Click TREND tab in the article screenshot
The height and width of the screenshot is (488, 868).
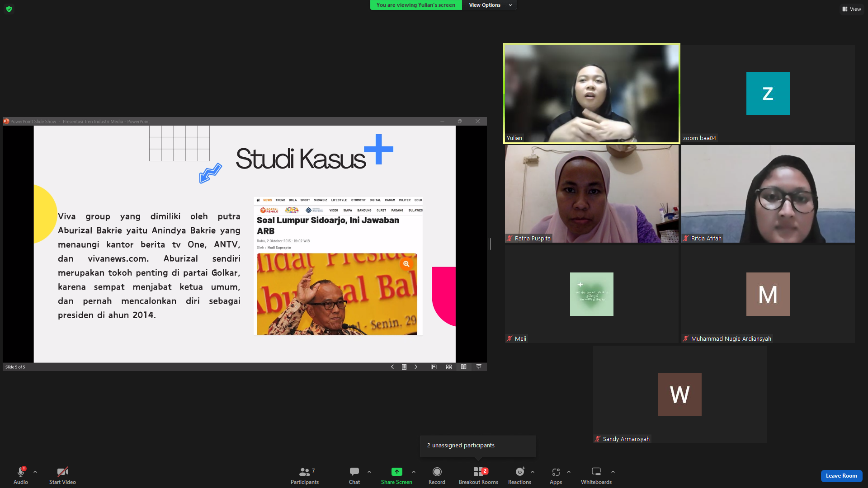280,200
